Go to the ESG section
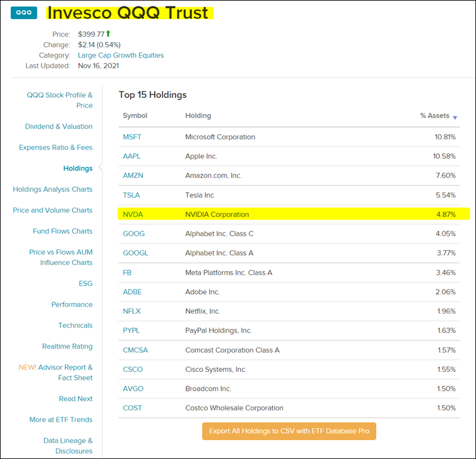476x459 pixels. (85, 283)
